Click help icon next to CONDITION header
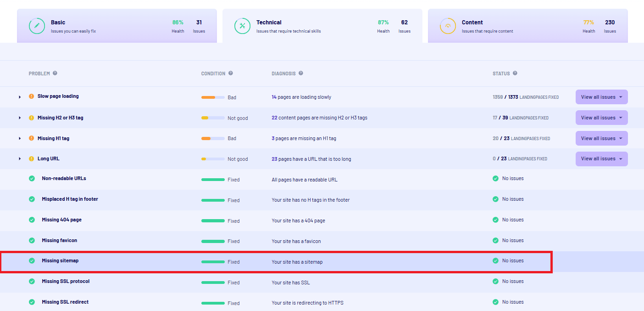Image resolution: width=644 pixels, height=311 pixels. [x=231, y=74]
